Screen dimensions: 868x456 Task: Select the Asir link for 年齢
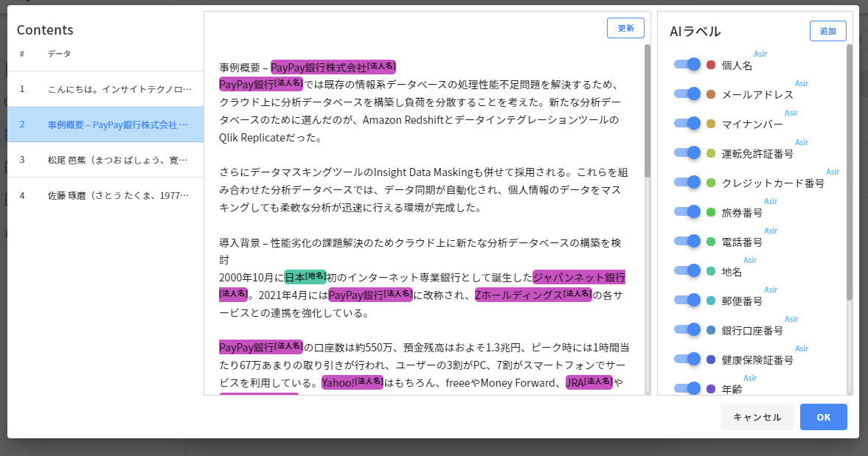coord(750,378)
